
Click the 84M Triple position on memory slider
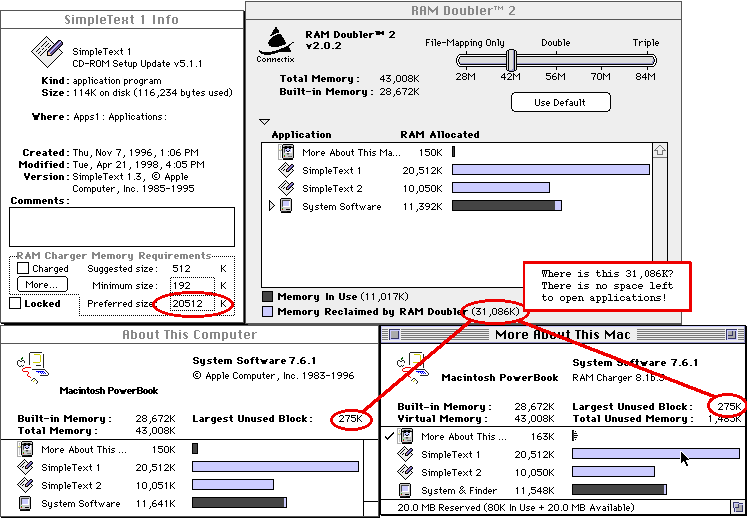click(645, 61)
